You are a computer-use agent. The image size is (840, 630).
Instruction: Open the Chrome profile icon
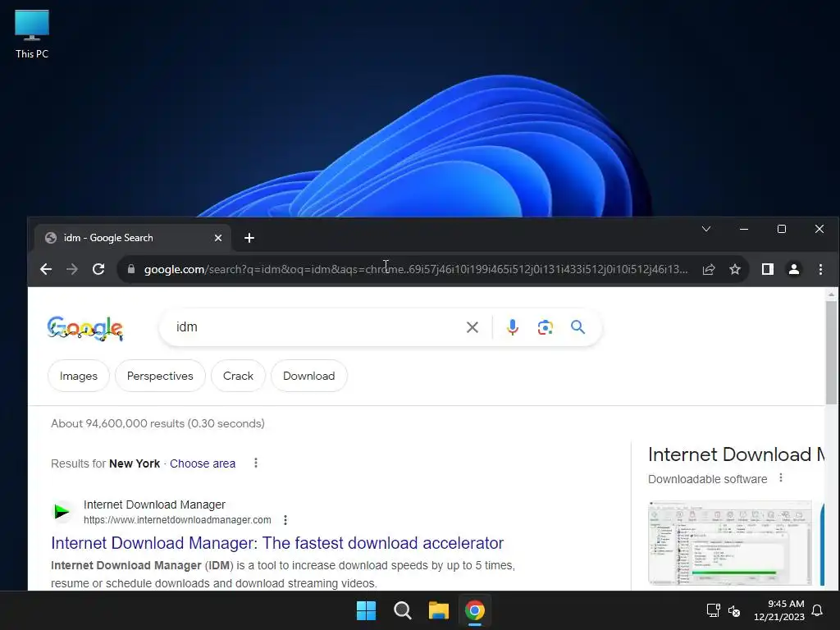(x=794, y=269)
